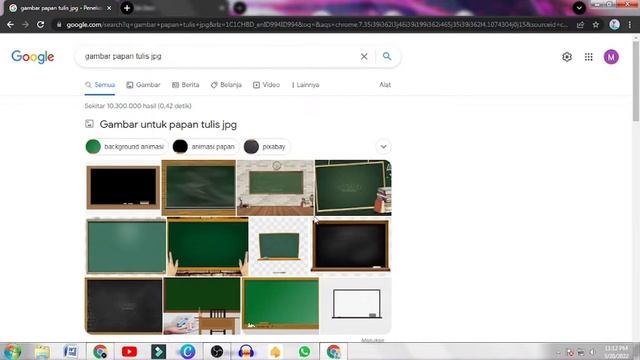Open the classroom brick wall chalkboard thumbnail
Screen dimensions: 640x360
pos(276,188)
